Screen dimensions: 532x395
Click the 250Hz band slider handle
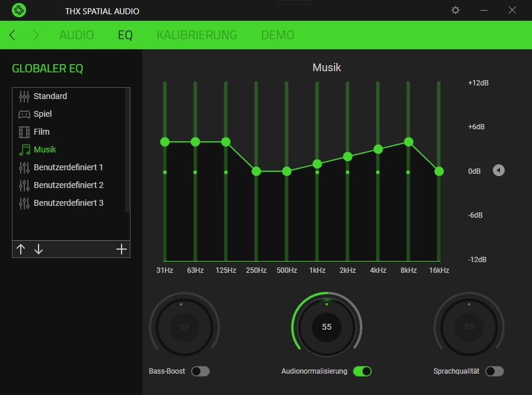pos(256,171)
